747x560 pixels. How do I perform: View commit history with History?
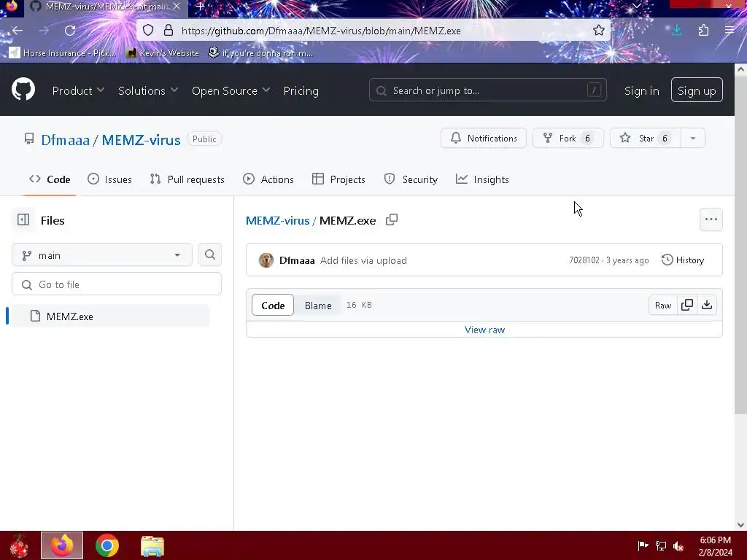click(x=683, y=260)
